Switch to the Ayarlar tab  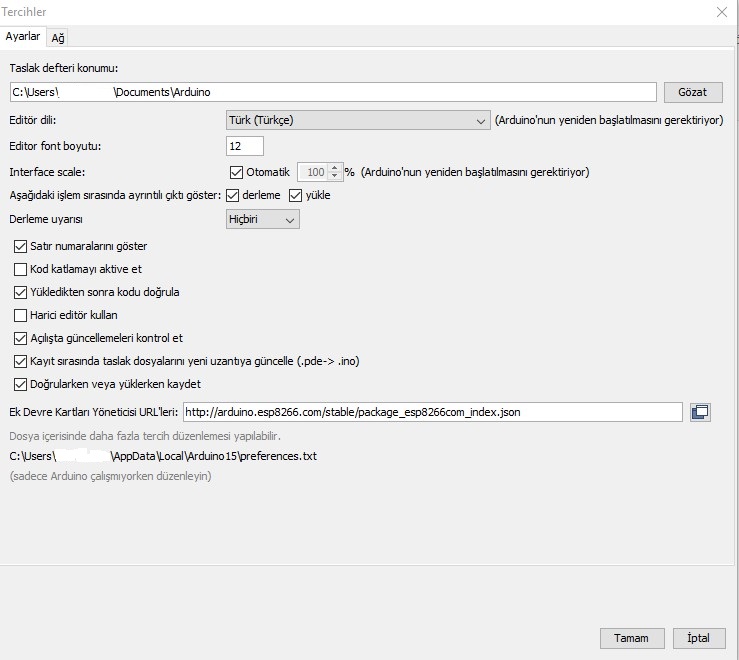pyautogui.click(x=23, y=36)
